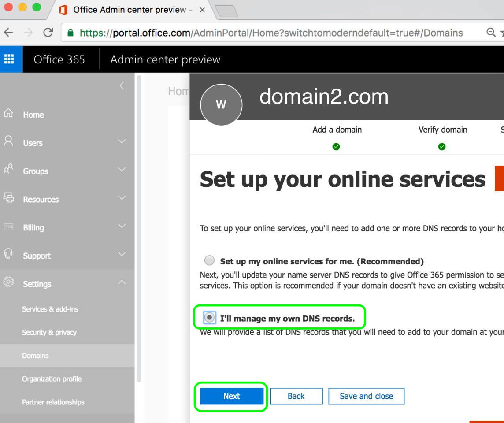The height and width of the screenshot is (423, 504).
Task: Click the Home house icon in the sidebar
Action: [x=8, y=113]
